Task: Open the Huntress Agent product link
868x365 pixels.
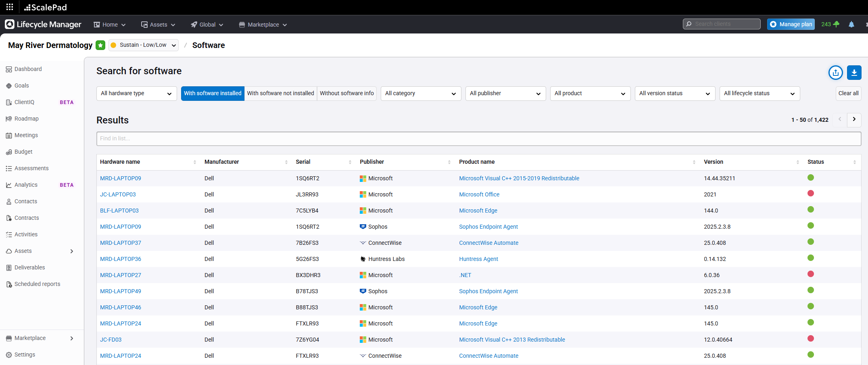Action: 478,259
